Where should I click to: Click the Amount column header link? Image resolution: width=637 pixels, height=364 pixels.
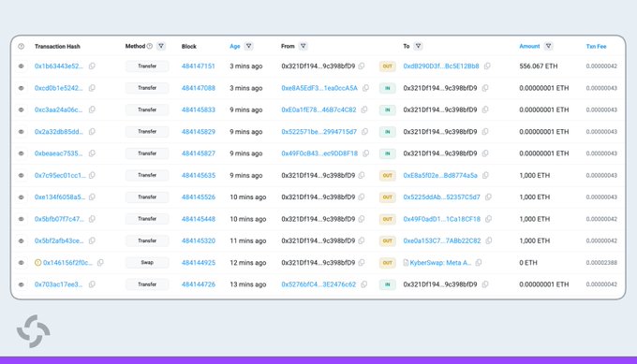point(529,46)
